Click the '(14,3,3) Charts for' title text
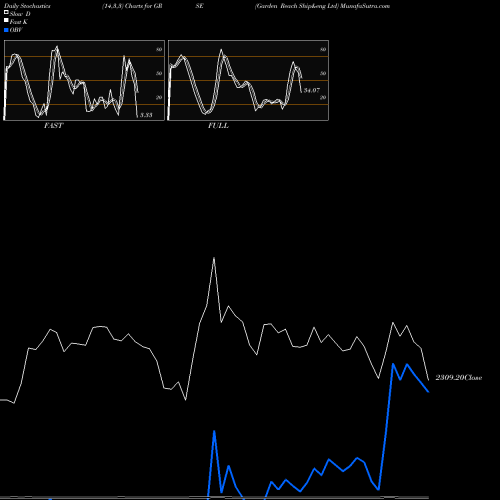 click(127, 6)
